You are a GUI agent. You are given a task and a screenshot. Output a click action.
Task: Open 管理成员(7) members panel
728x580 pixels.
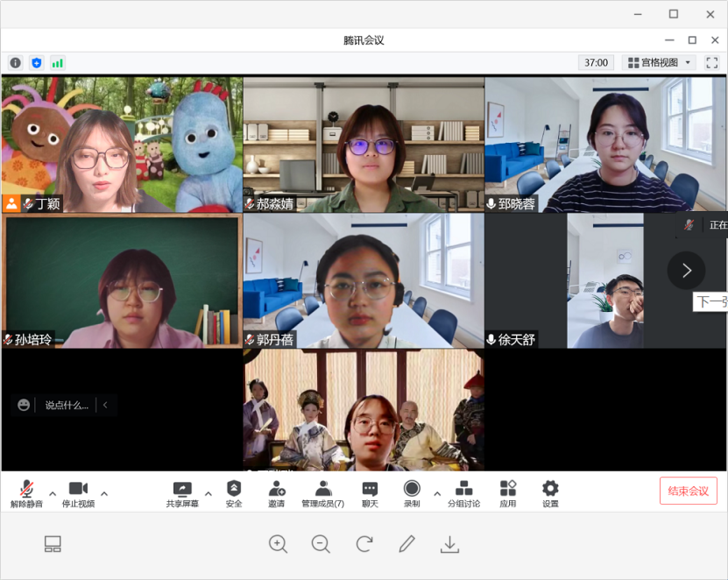tap(323, 493)
